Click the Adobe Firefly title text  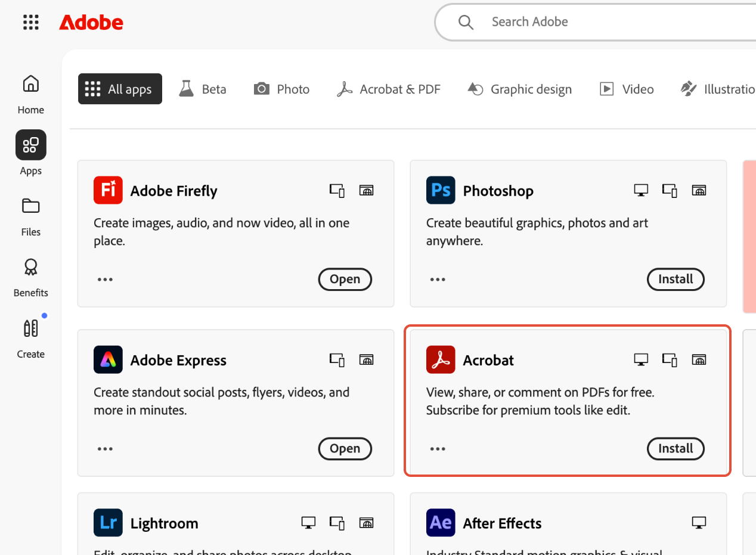click(174, 191)
